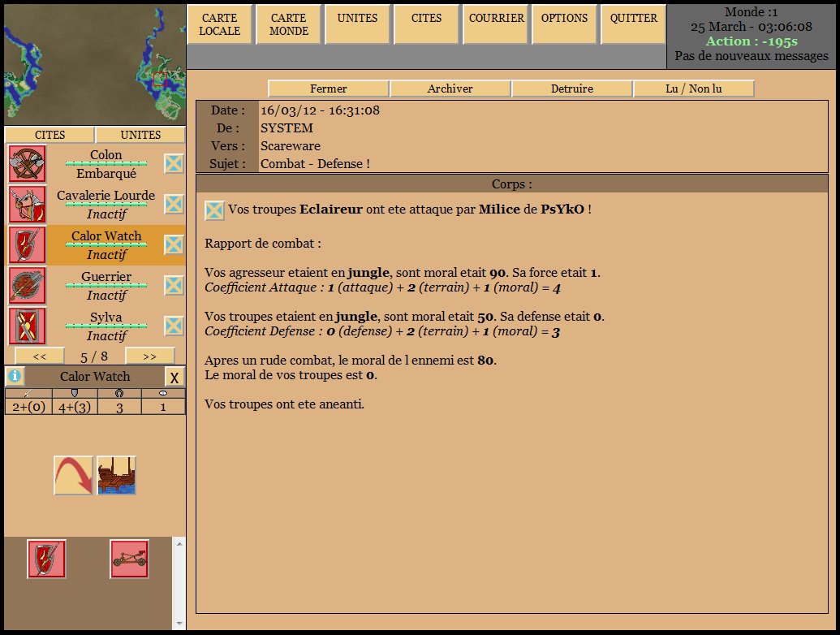This screenshot has width=840, height=635.
Task: Select the Guerrier name in list
Action: tap(106, 277)
